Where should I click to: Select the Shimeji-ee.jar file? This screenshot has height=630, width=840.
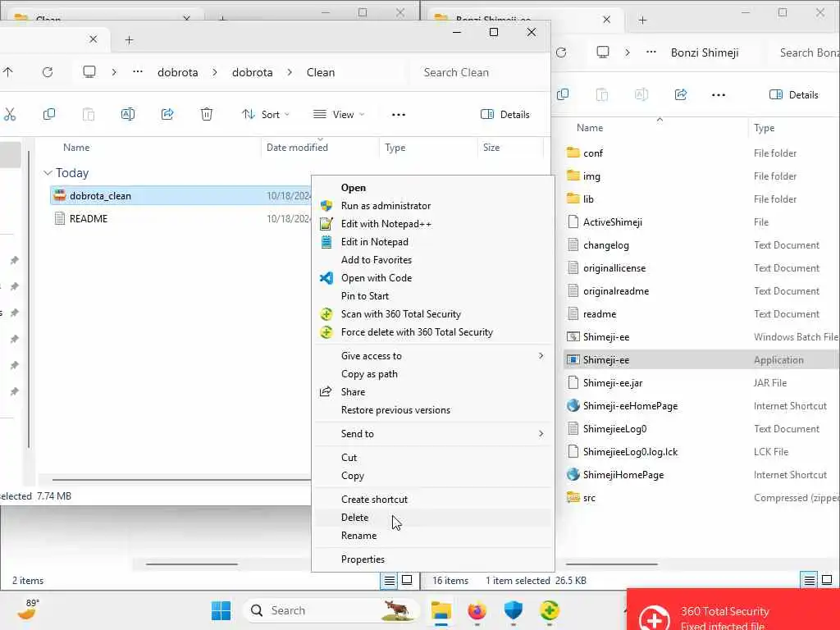612,383
